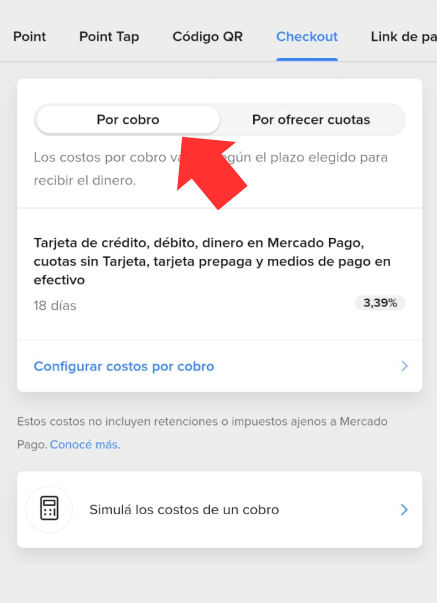The image size is (437, 603).
Task: Tap the chevron beside Configurar costos por cobro
Action: point(404,366)
